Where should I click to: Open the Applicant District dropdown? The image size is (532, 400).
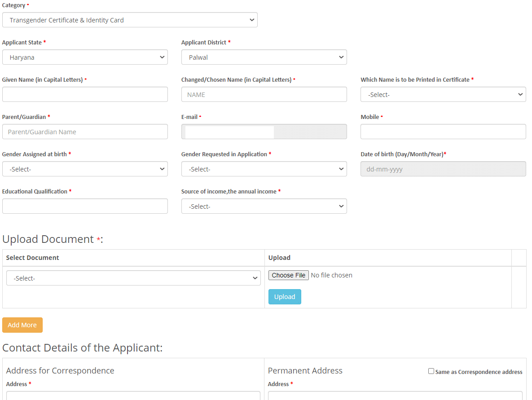(x=264, y=57)
